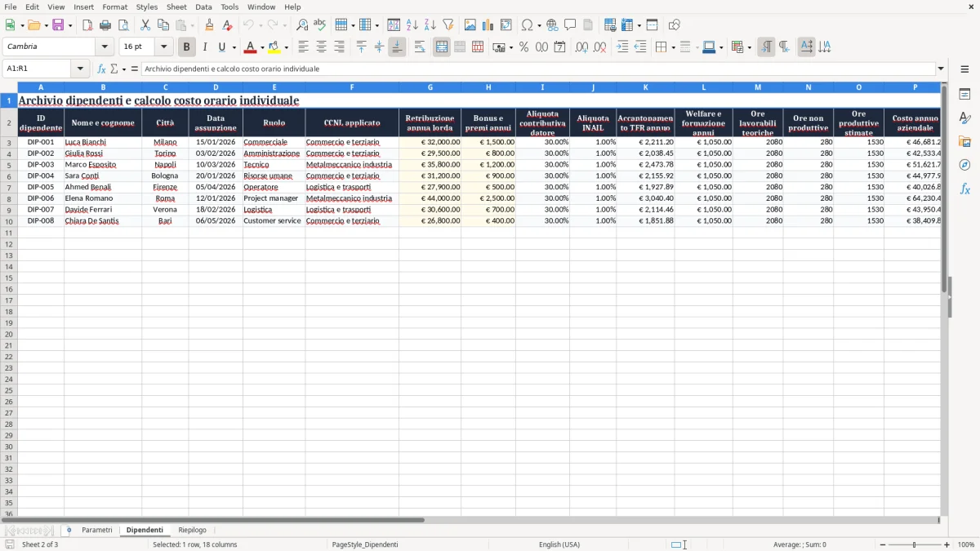Toggle the AutoFilter funnel icon
This screenshot has height=551, width=980.
tap(448, 25)
